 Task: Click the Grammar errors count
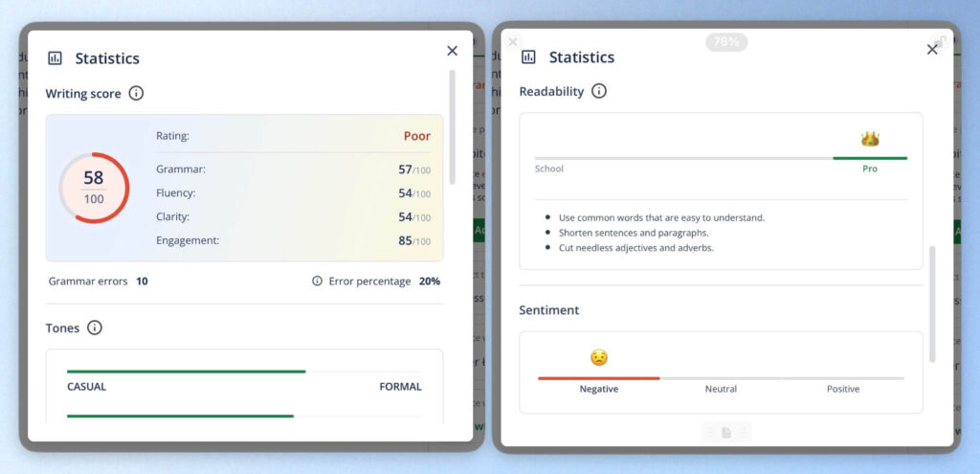click(x=142, y=282)
